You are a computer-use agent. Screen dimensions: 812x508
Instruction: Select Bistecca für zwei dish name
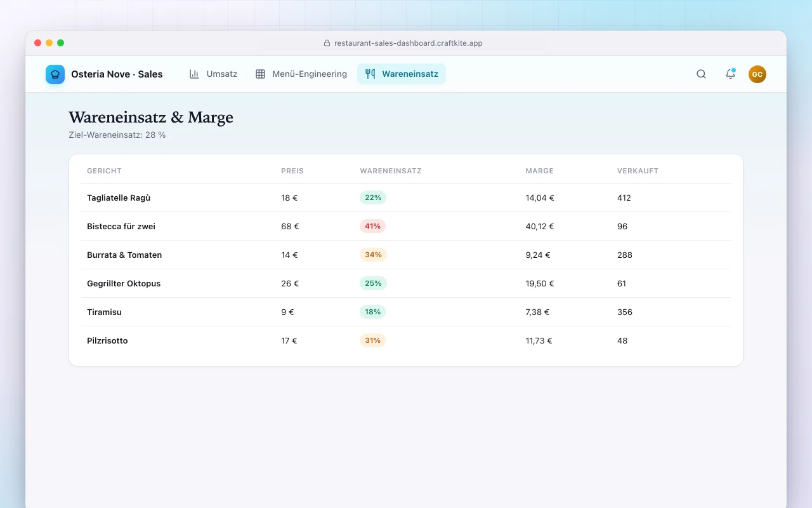(x=121, y=226)
